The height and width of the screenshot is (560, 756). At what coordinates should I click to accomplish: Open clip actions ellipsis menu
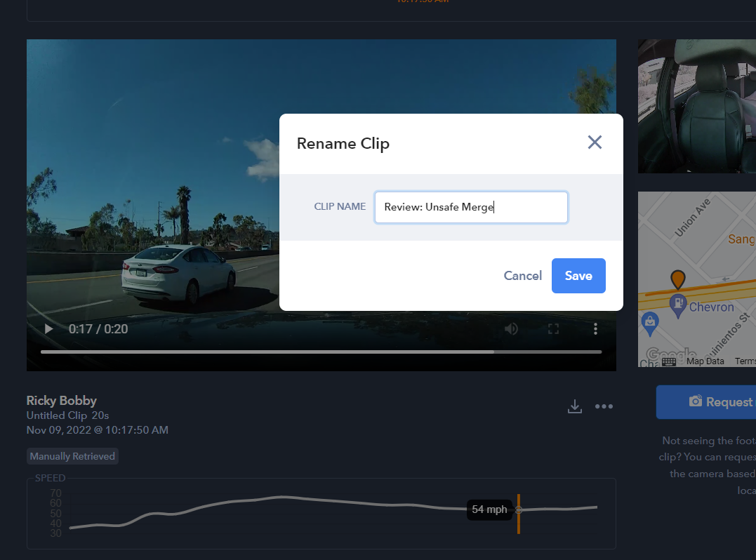coord(604,406)
